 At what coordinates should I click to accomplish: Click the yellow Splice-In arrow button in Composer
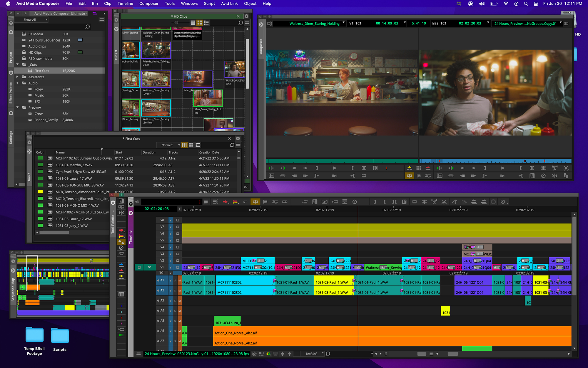tap(409, 168)
